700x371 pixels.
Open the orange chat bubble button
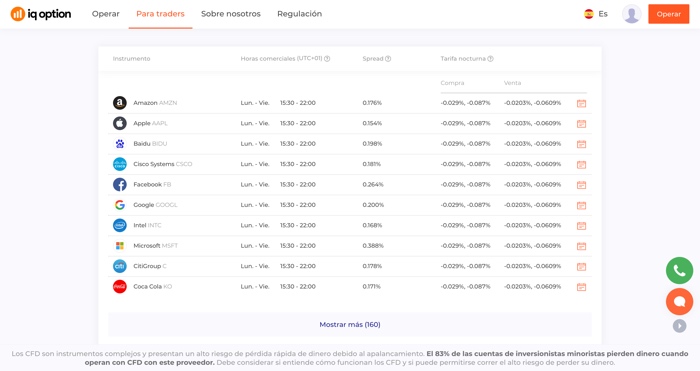click(679, 301)
